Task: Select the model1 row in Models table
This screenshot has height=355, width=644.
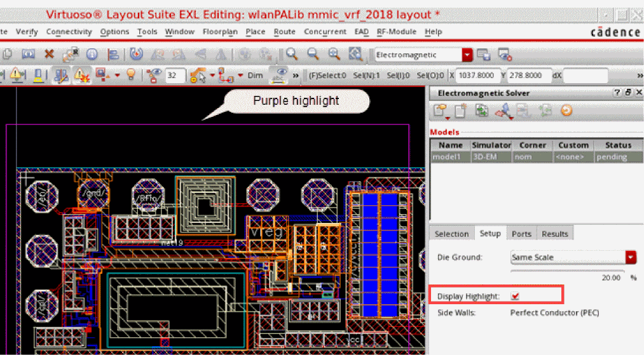Action: click(x=537, y=157)
